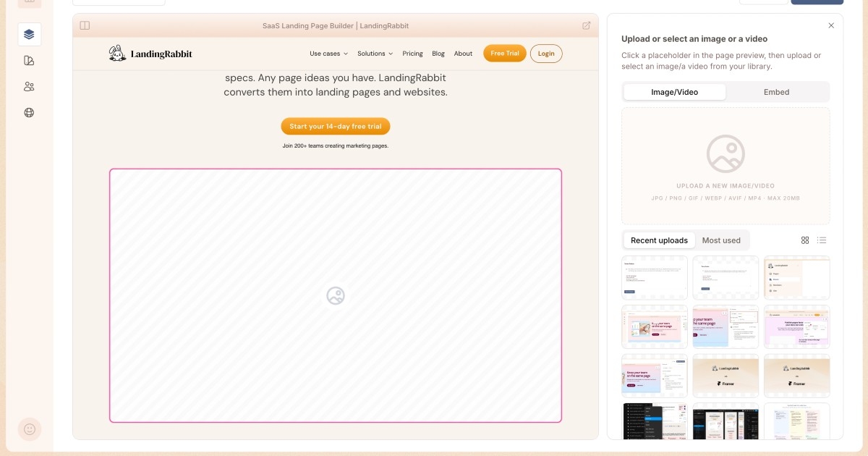Switch to grid view for uploads
The width and height of the screenshot is (868, 456).
pos(805,240)
